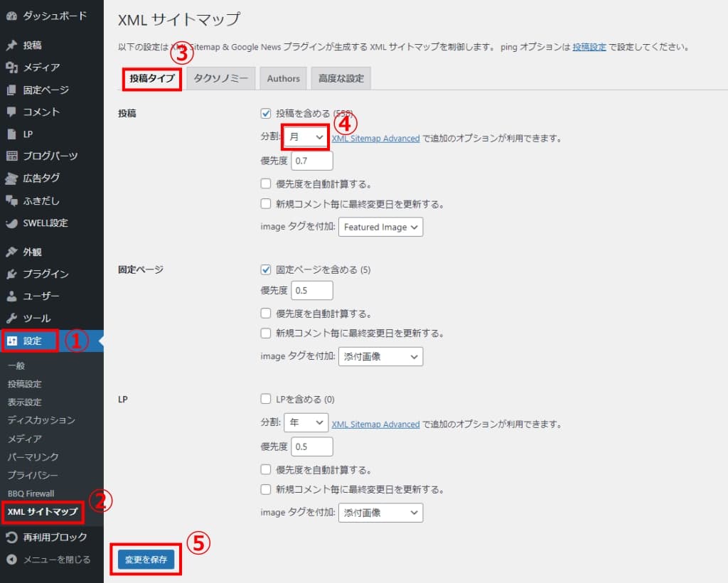Open the LP 分割 dropdown set to 年
The width and height of the screenshot is (728, 583).
click(x=306, y=422)
